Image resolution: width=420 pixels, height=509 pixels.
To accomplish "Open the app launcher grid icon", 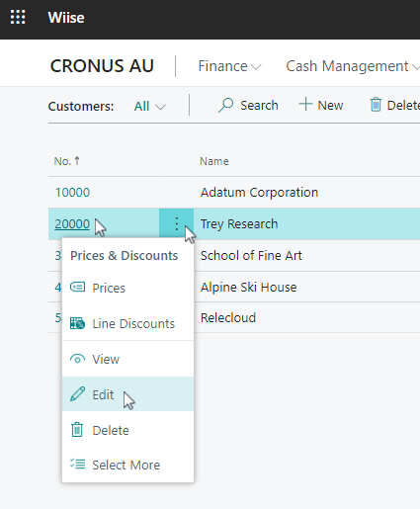I will 18,17.
